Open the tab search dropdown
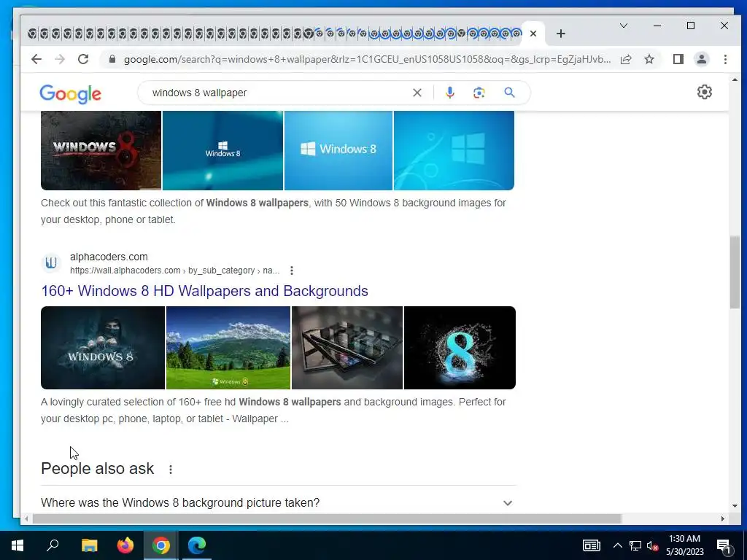This screenshot has width=747, height=560. [623, 26]
